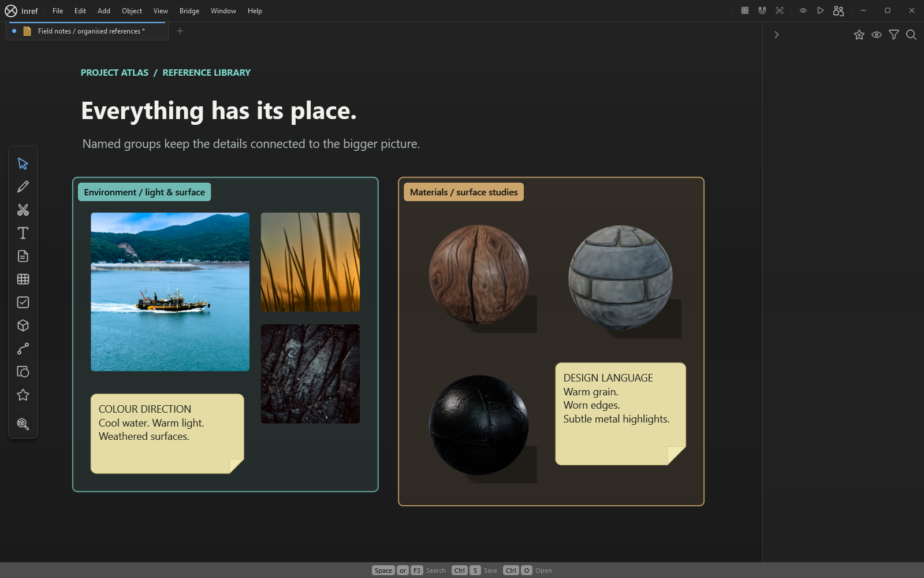
Task: Select the scissors cut tool
Action: pos(23,210)
